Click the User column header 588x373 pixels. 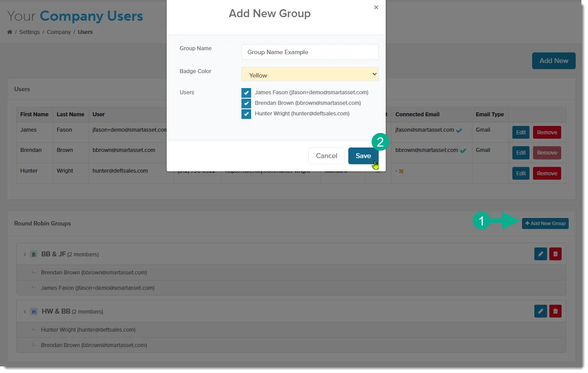(99, 114)
